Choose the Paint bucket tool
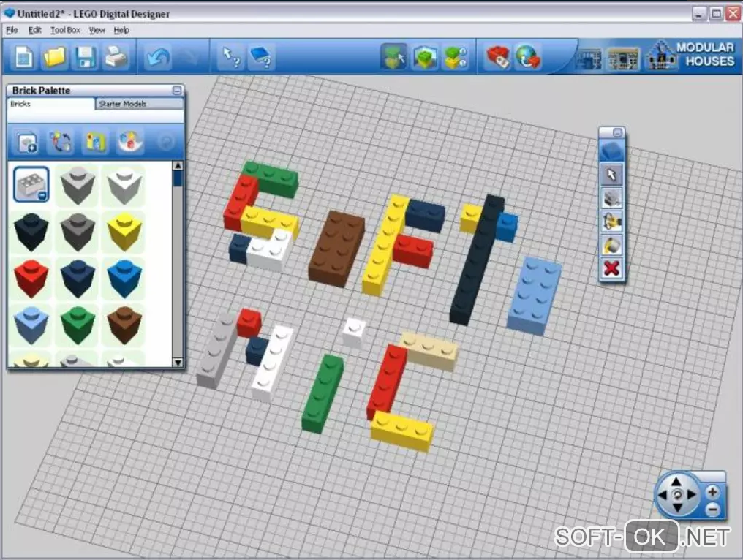This screenshot has height=560, width=743. (612, 246)
